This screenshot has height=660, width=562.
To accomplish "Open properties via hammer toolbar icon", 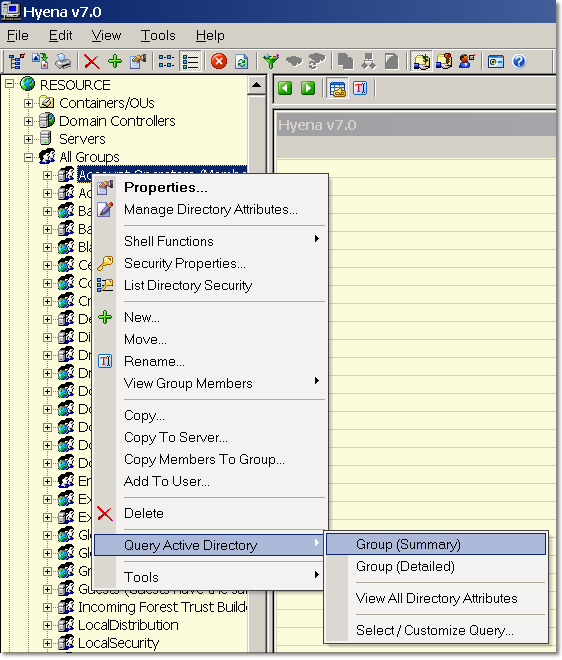I will click(138, 61).
